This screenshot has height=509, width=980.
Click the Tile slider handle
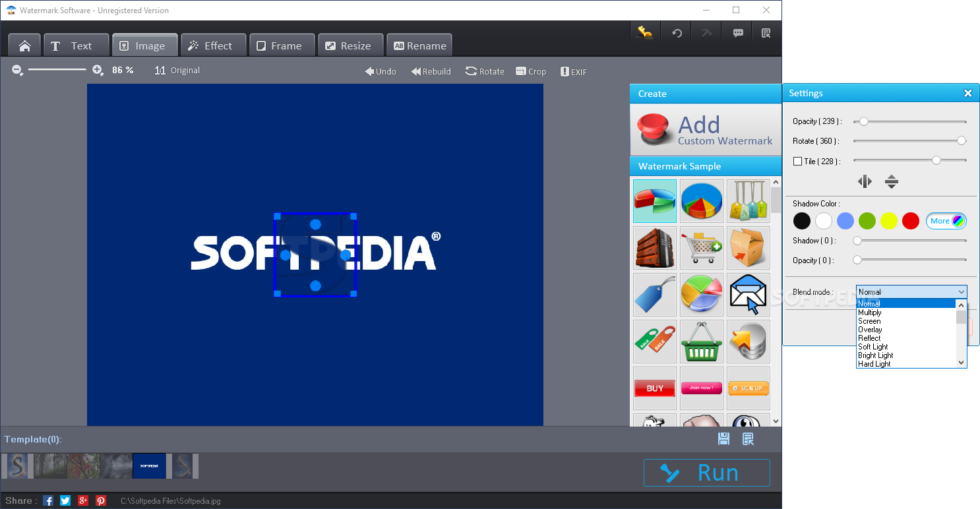(x=936, y=160)
